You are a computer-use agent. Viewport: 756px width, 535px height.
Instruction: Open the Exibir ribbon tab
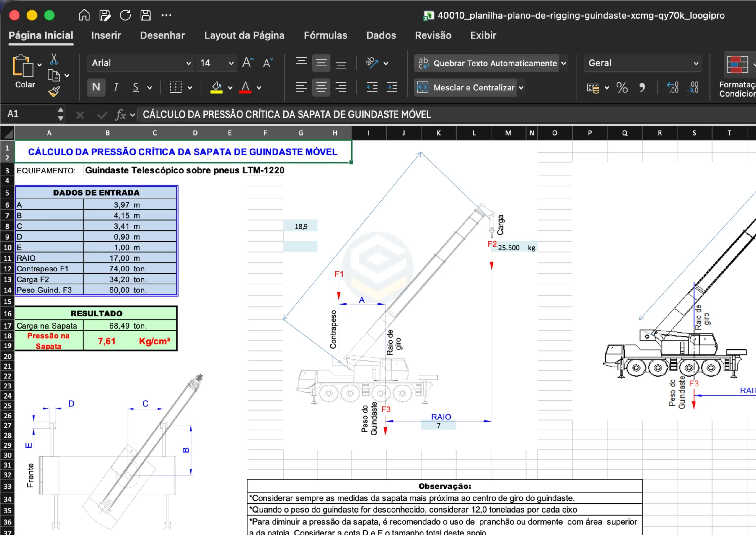pos(483,35)
